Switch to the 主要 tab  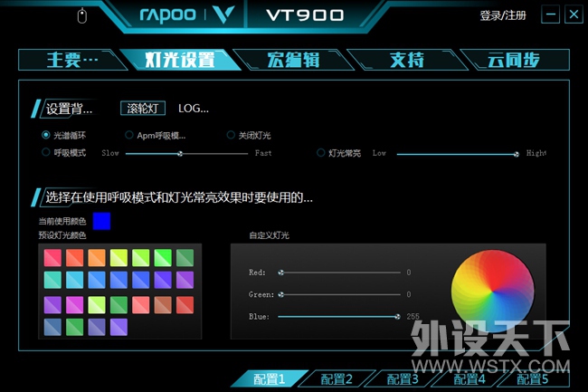pyautogui.click(x=72, y=60)
